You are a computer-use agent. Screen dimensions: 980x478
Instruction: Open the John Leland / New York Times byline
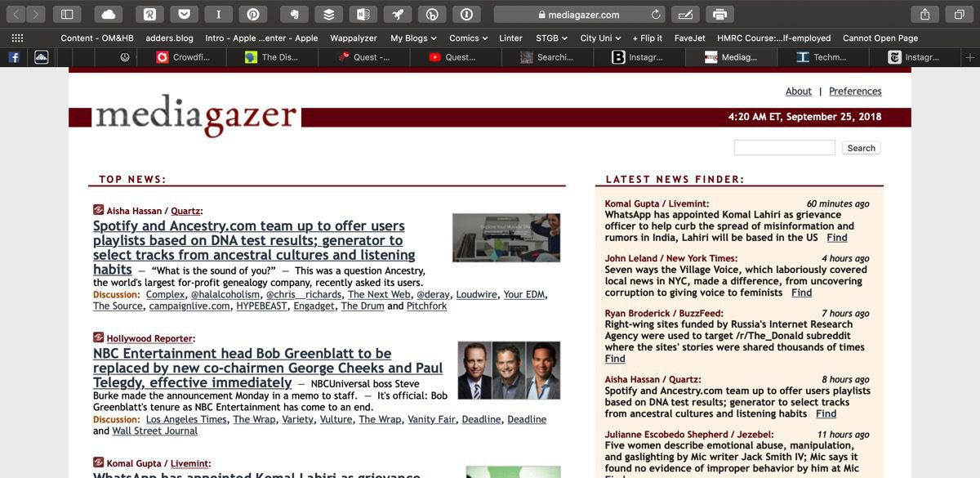point(671,258)
